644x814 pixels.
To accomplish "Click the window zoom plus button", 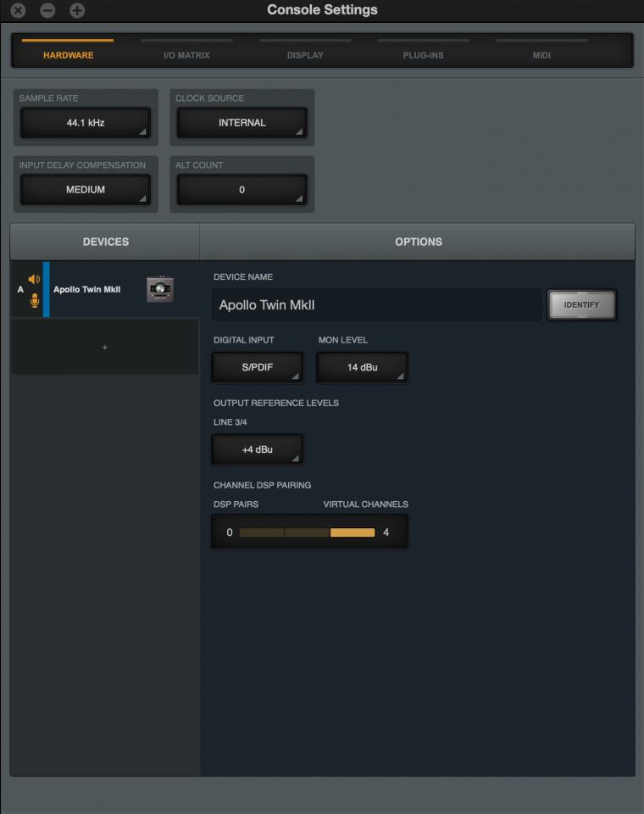I will click(x=77, y=10).
